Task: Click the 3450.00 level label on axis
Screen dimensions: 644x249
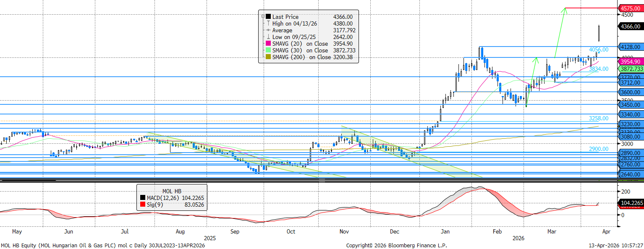Action: (x=631, y=105)
